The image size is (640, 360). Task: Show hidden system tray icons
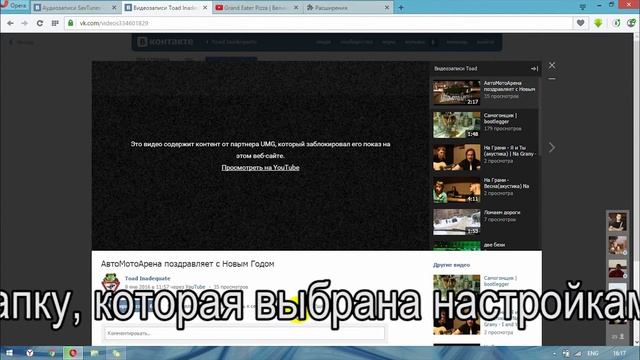[554, 353]
